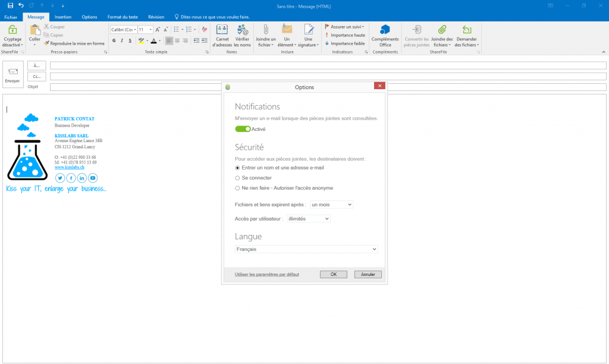Toggle italic formatting
Image resolution: width=609 pixels, height=364 pixels.
click(121, 40)
